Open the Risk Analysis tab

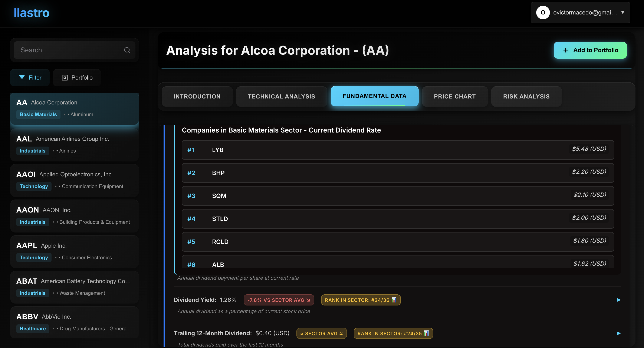coord(526,97)
